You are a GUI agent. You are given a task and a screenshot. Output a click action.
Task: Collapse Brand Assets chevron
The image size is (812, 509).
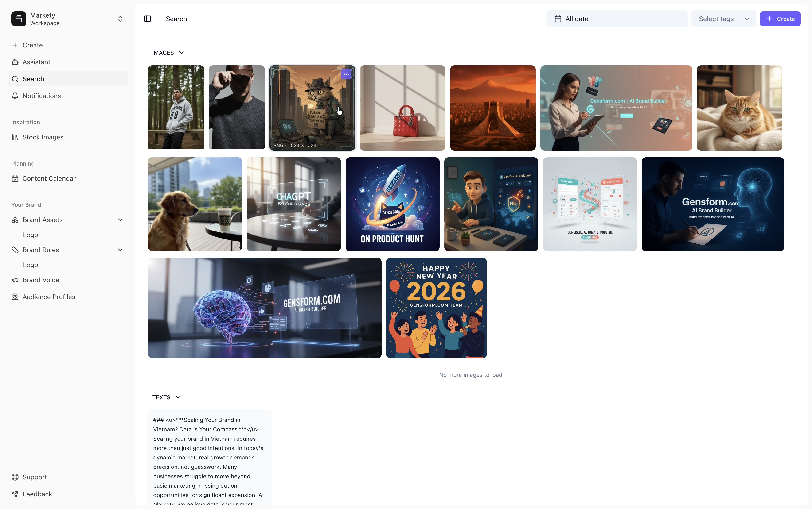click(x=120, y=220)
